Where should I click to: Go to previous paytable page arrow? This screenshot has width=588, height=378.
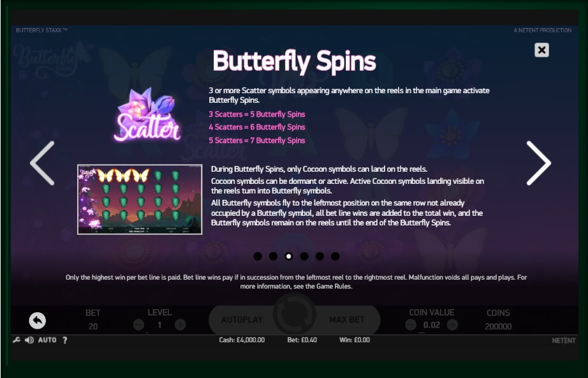[42, 163]
